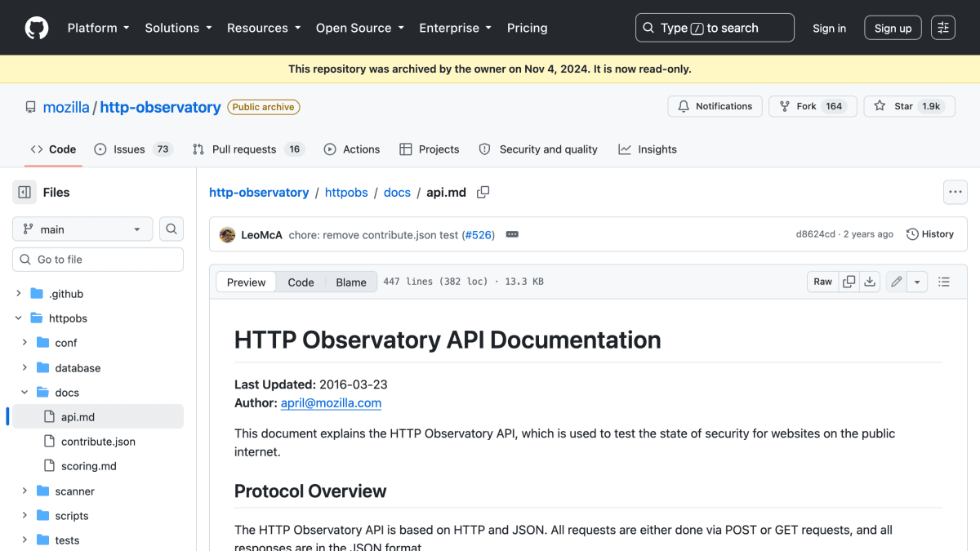Click the Sign in link
This screenshot has height=551, width=980.
pos(830,28)
